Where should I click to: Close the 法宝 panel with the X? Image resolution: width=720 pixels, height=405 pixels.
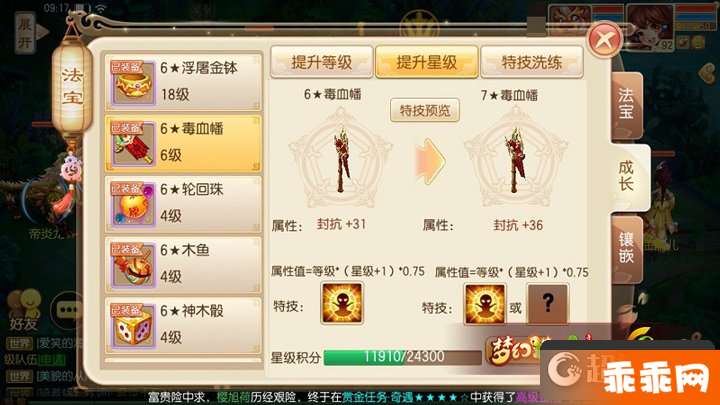click(605, 39)
